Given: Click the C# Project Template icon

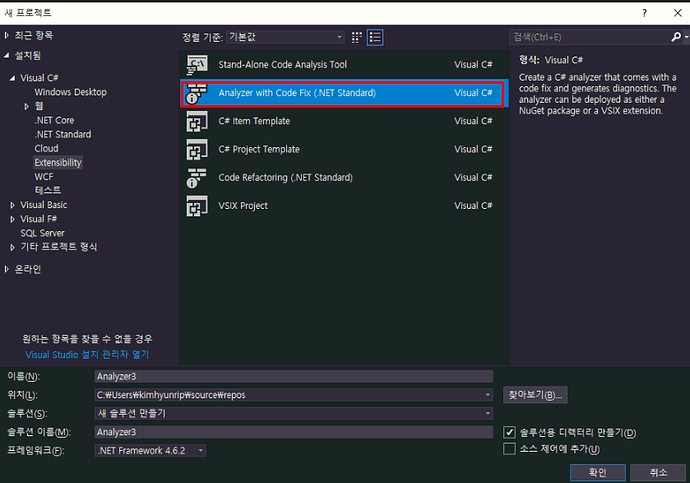Looking at the screenshot, I should pyautogui.click(x=197, y=150).
